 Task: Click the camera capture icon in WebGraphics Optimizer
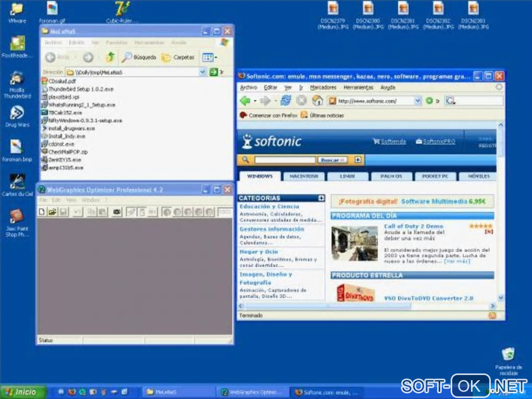pyautogui.click(x=117, y=212)
